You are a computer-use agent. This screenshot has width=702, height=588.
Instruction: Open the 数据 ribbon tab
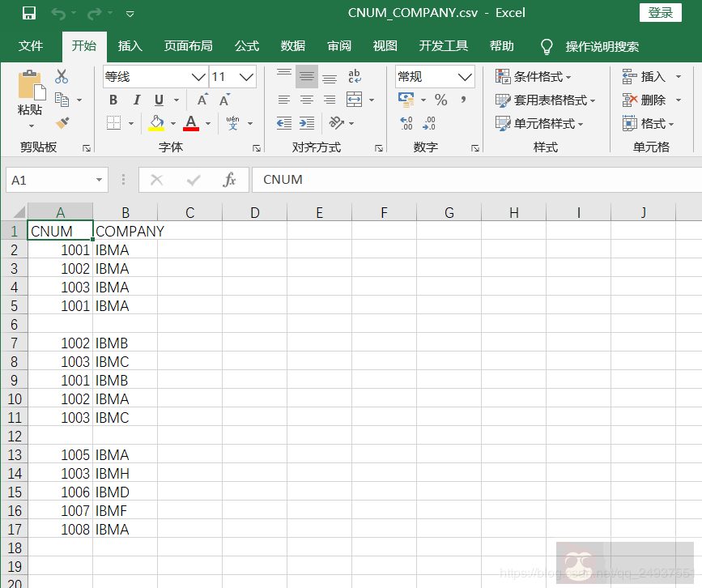[292, 46]
